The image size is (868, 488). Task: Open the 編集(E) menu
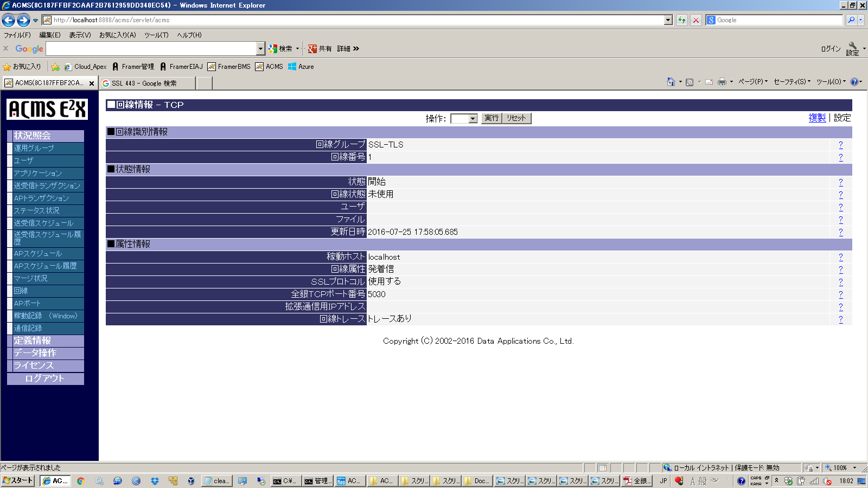pyautogui.click(x=50, y=35)
